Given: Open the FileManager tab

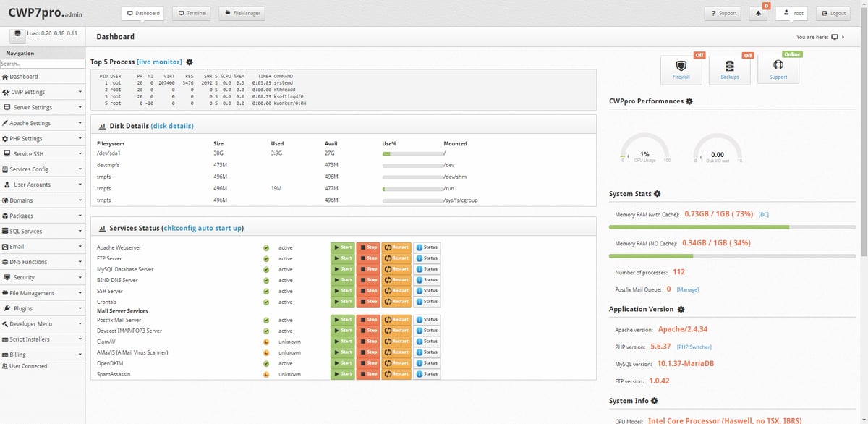Looking at the screenshot, I should click(242, 12).
